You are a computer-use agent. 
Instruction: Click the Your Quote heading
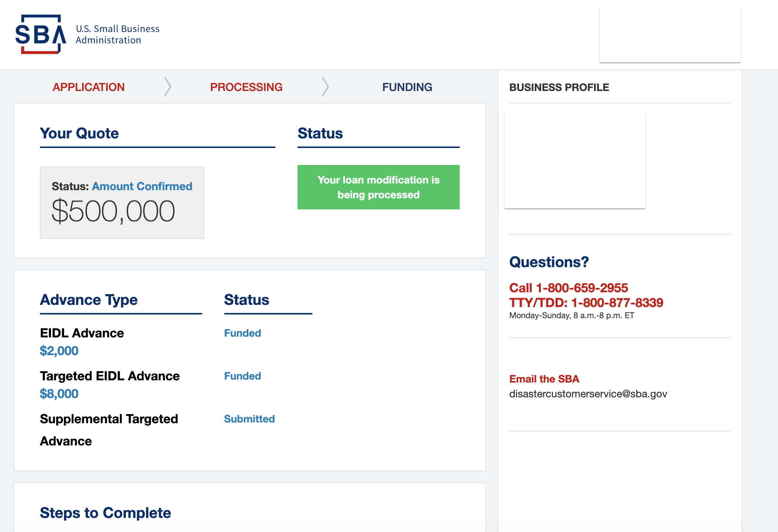(x=79, y=133)
